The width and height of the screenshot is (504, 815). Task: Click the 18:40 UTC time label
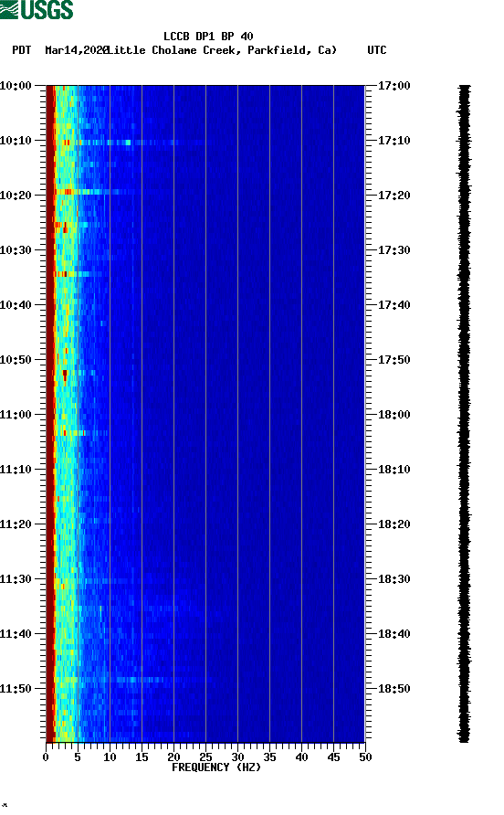394,634
